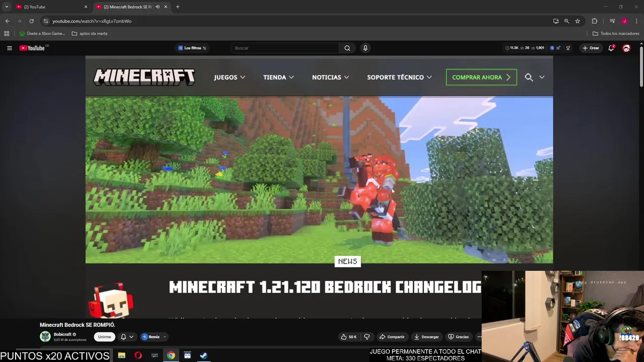This screenshot has height=362, width=644.
Task: Click the trophy extension icon in YouTube header
Action: (x=568, y=48)
